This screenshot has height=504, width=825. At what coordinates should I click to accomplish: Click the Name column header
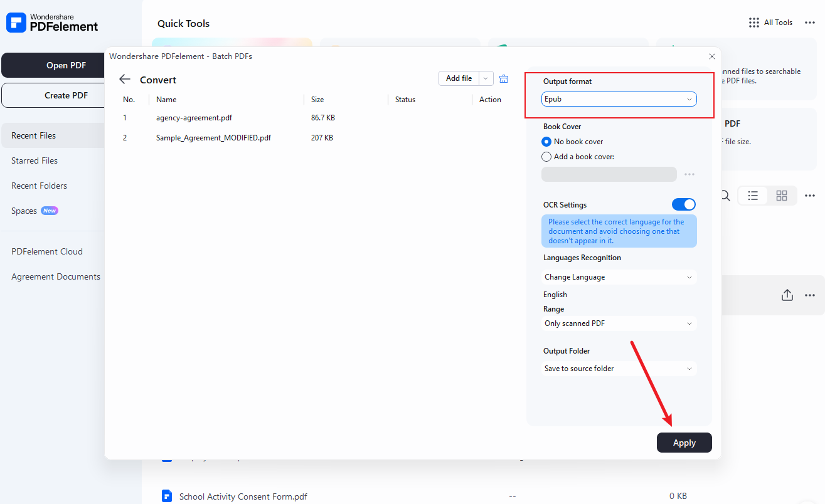[166, 100]
